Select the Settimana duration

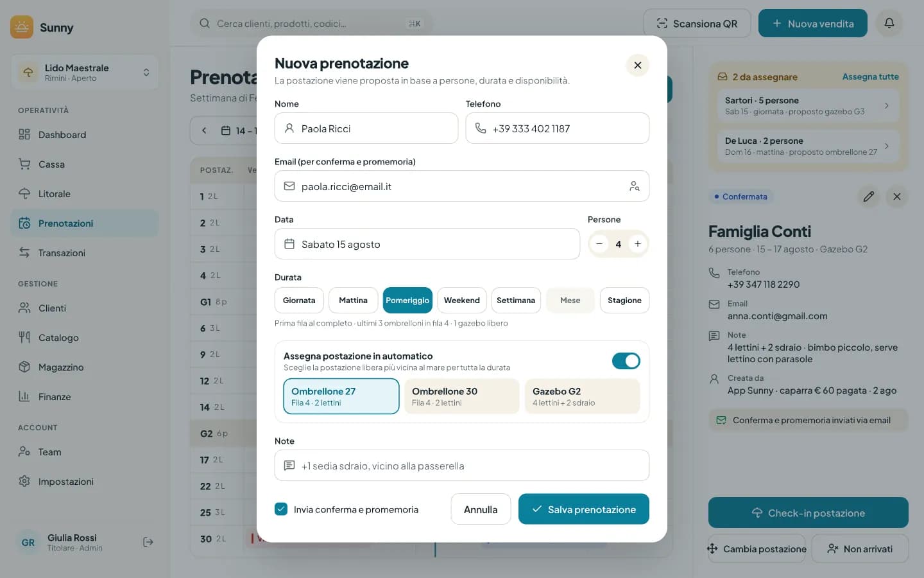point(516,301)
